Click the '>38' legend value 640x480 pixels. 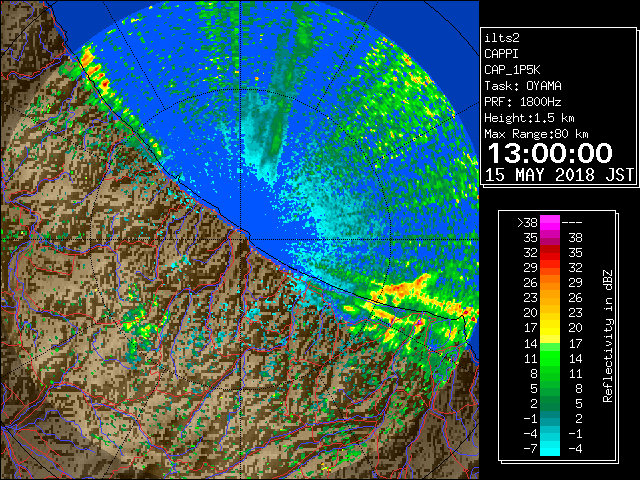point(527,223)
